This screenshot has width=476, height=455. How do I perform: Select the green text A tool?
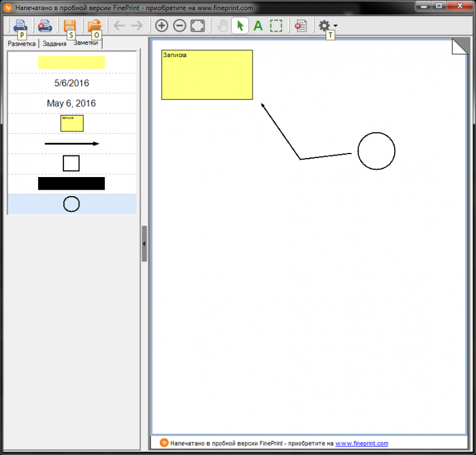(258, 25)
